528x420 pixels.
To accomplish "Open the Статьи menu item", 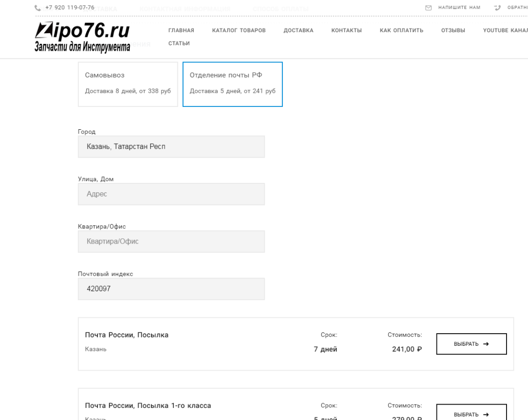I will pyautogui.click(x=179, y=43).
